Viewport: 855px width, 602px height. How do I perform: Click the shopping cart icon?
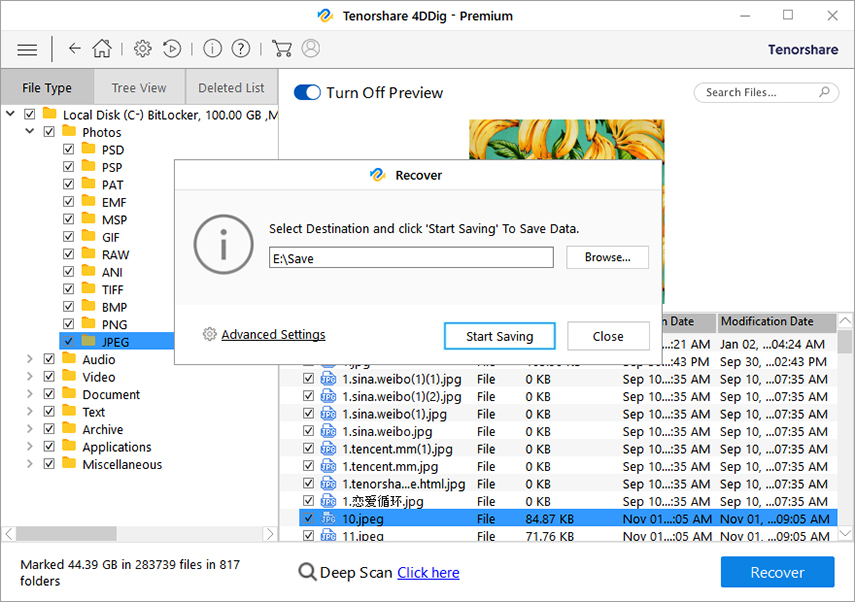[x=281, y=49]
